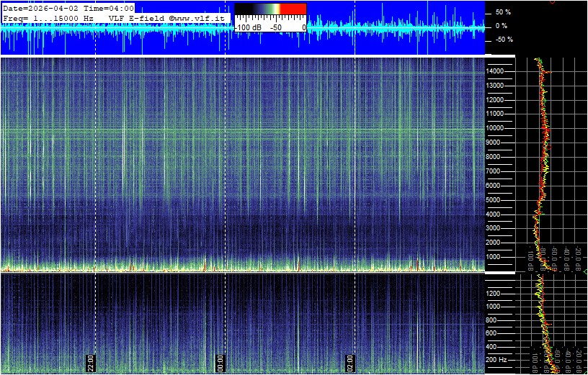Click the 1200 label on the lower axis

click(496, 293)
